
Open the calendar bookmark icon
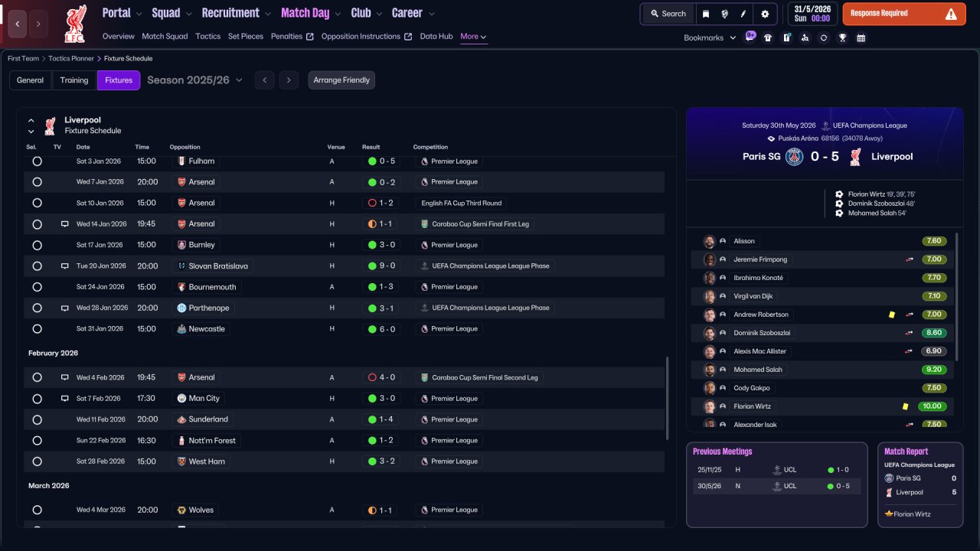(861, 37)
